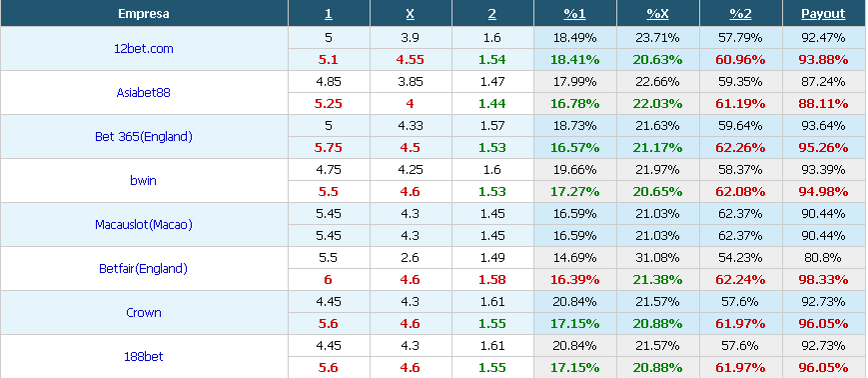Select 12bet.com's 60.96% cell
Screen dimensions: 868x378
click(740, 59)
